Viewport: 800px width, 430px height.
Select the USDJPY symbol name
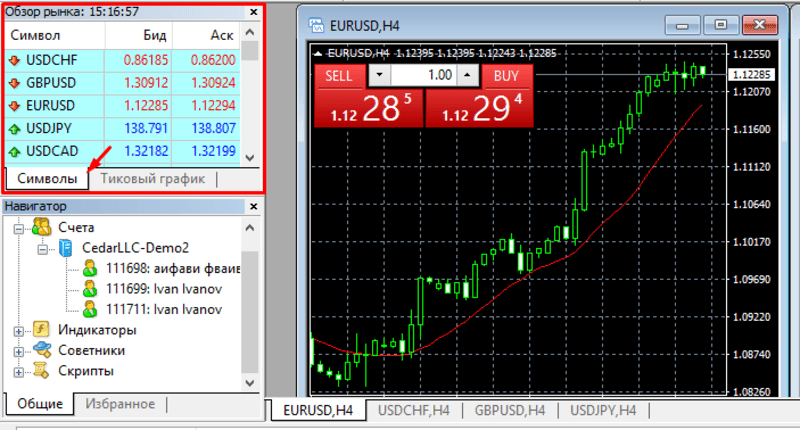pos(49,128)
